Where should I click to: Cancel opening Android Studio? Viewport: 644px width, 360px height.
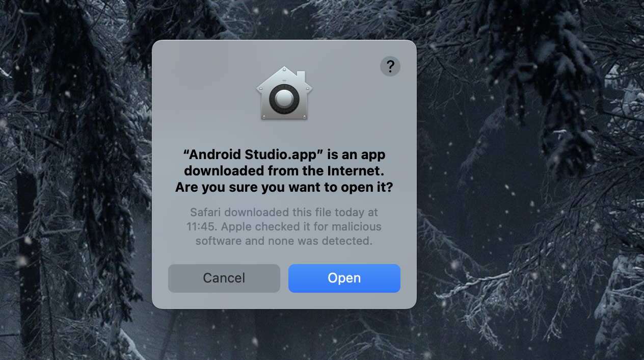point(224,278)
